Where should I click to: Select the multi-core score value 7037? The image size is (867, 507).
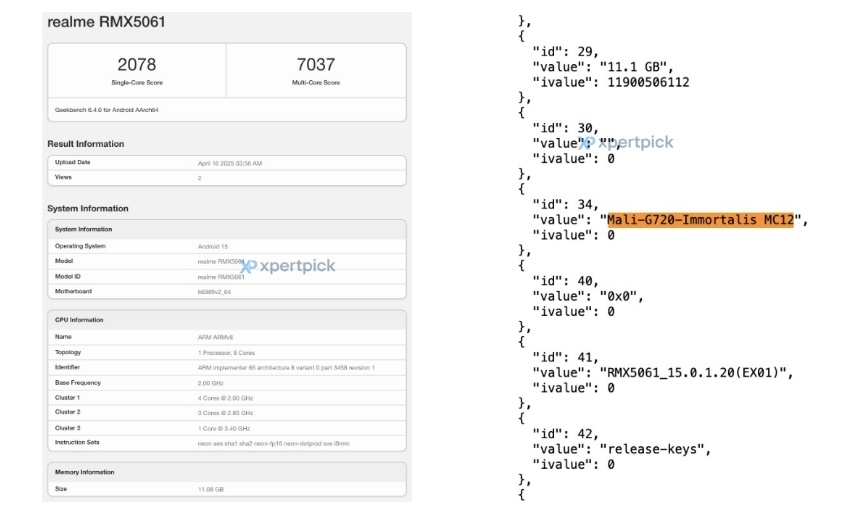(316, 65)
